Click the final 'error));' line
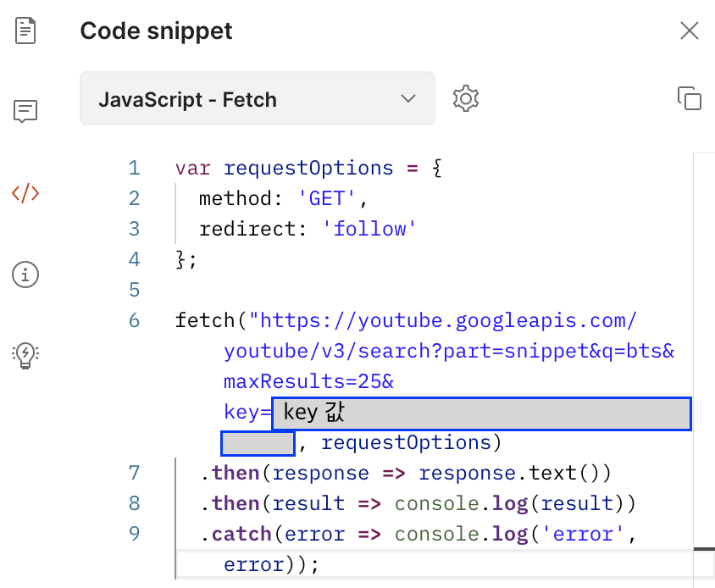Screen dimensions: 715x588 [x=271, y=565]
